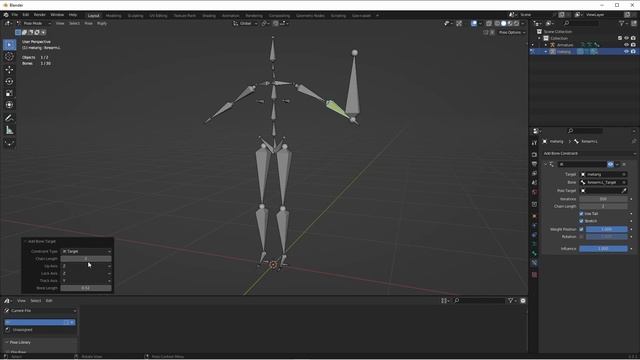Select the Transform tool
This screenshot has height=360, width=640.
click(9, 105)
